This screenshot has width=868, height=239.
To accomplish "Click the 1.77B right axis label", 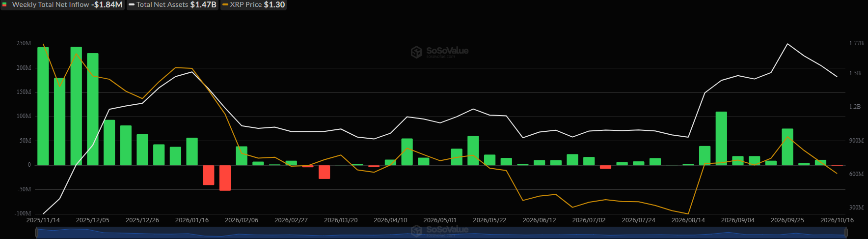I will (x=857, y=44).
